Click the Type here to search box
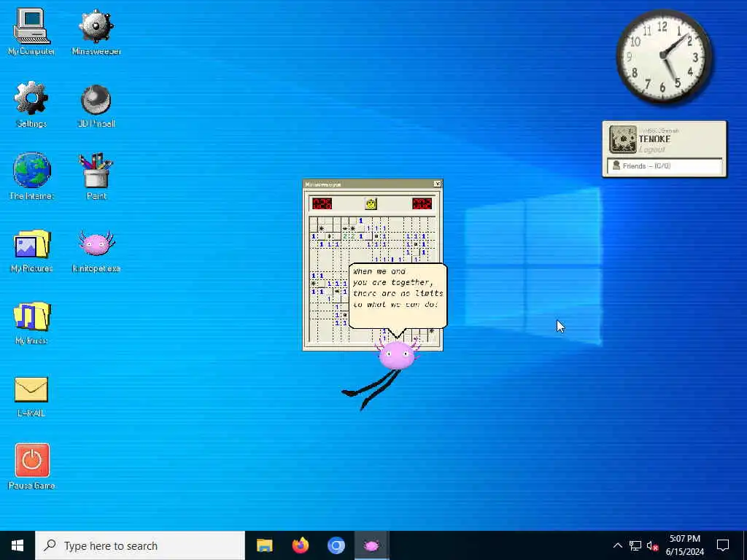Image resolution: width=747 pixels, height=560 pixels. click(140, 545)
